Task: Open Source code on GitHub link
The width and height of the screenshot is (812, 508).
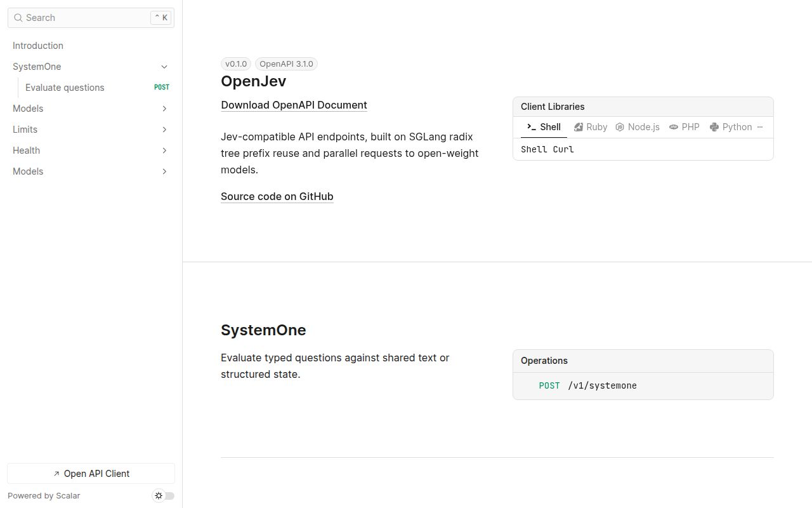Action: 277,196
